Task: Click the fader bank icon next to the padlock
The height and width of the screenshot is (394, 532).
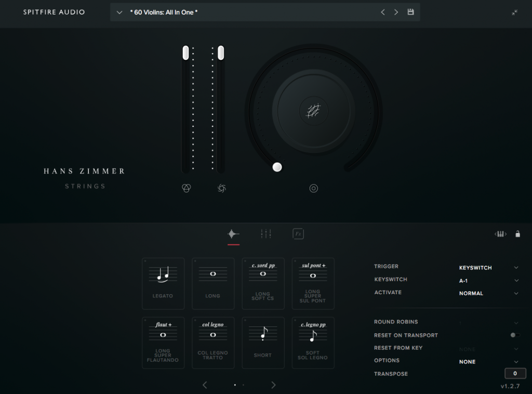Action: [x=500, y=234]
